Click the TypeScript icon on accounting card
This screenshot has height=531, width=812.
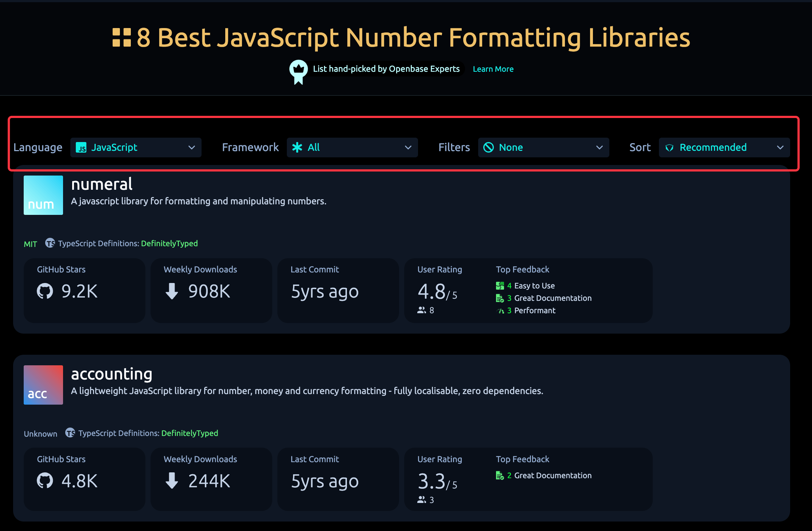pyautogui.click(x=70, y=433)
